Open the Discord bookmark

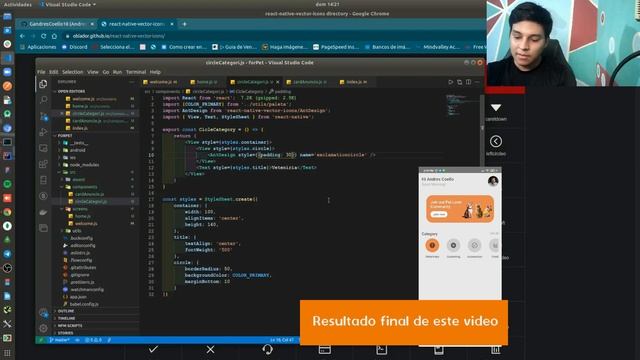coord(75,47)
